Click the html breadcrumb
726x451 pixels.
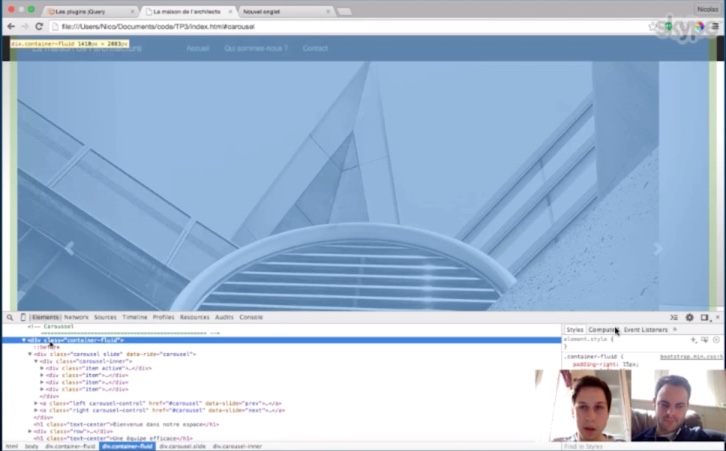click(12, 446)
